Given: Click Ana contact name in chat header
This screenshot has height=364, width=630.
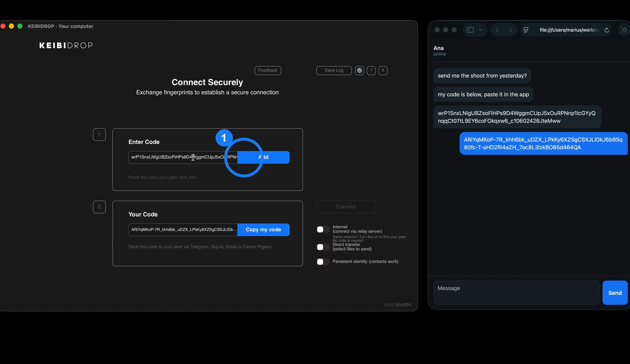Looking at the screenshot, I should tap(438, 48).
